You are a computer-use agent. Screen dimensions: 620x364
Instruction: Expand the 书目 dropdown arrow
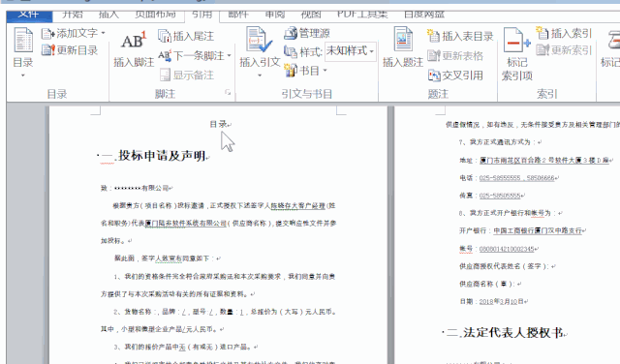click(x=325, y=71)
